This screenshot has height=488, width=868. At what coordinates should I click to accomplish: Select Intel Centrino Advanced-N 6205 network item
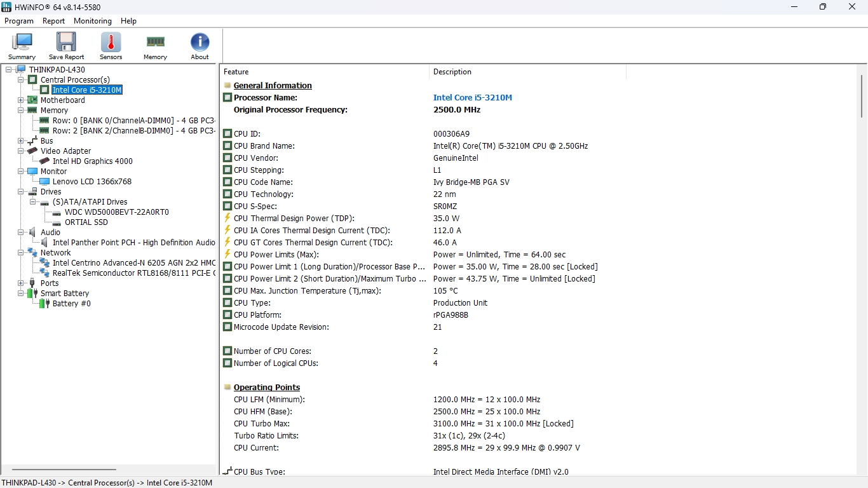[x=134, y=263]
